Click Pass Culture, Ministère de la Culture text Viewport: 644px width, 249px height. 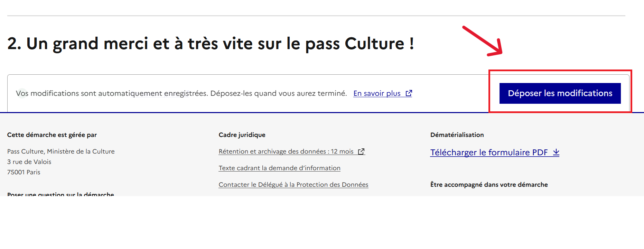(x=61, y=151)
